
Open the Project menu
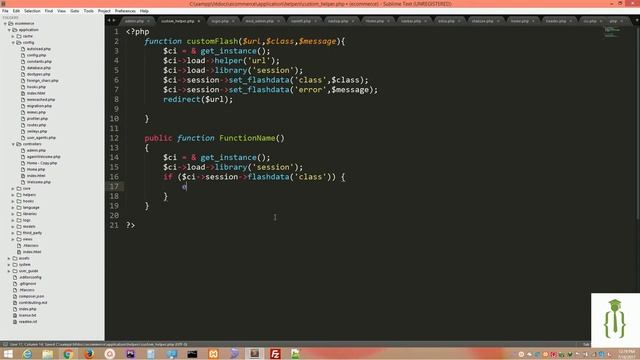(104, 11)
